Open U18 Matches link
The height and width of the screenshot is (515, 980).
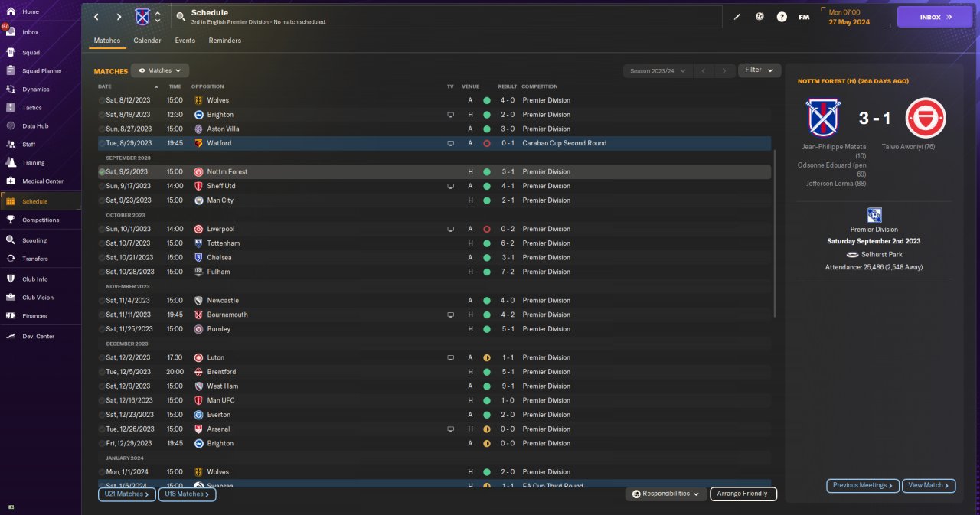[x=188, y=494]
